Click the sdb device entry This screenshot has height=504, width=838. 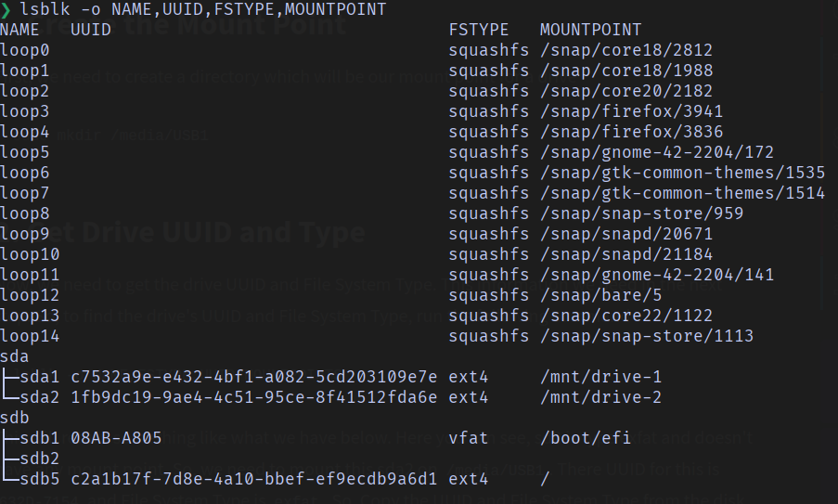(x=15, y=418)
